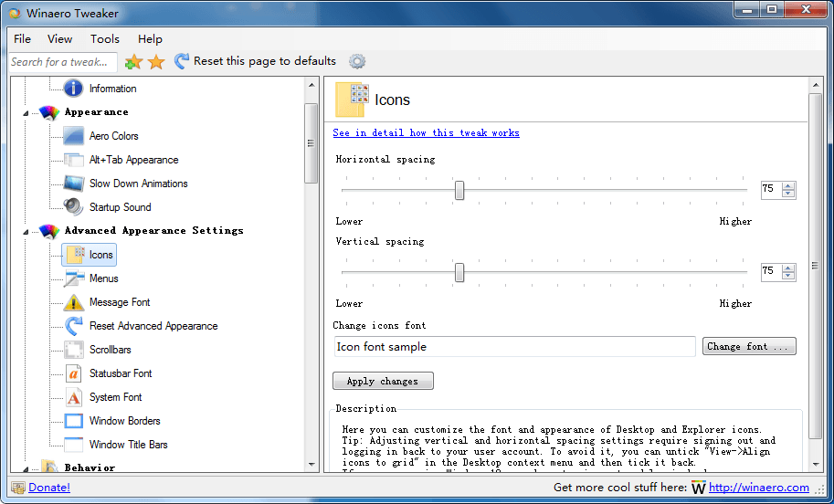The height and width of the screenshot is (504, 834).
Task: Collapse the Advanced Appearance Settings category
Action: click(x=26, y=232)
